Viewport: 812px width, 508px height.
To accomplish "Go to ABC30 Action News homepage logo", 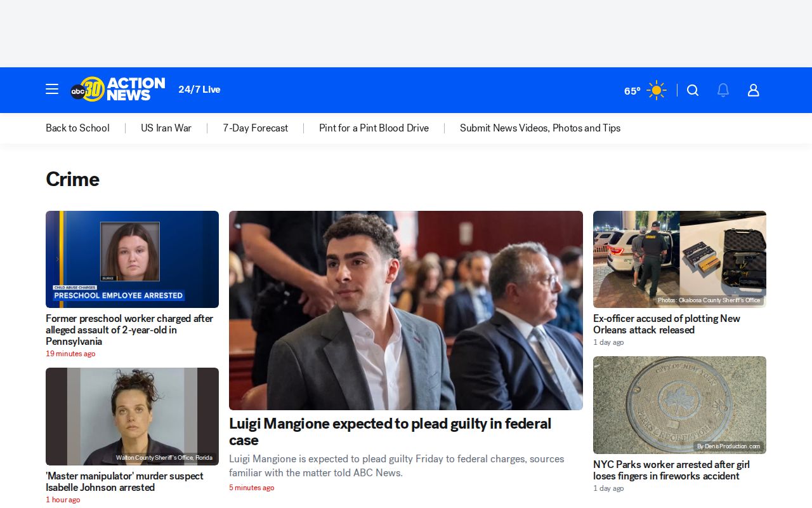I will coord(118,90).
